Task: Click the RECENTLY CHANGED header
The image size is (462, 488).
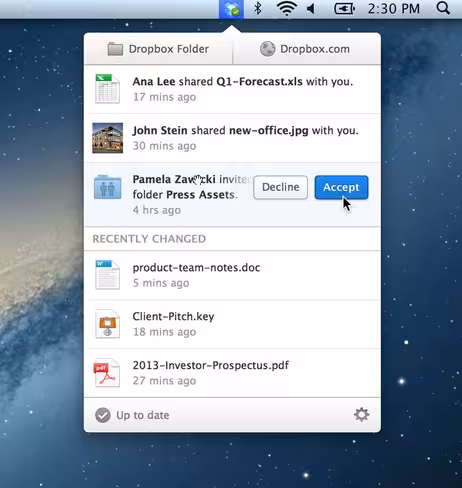Action: click(x=149, y=239)
